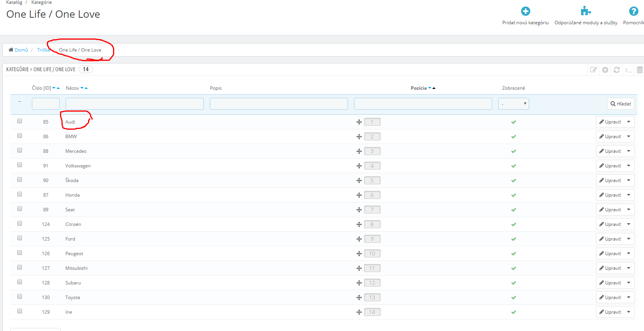Image resolution: width=644 pixels, height=331 pixels.
Task: Show the SQL query terminal icon
Action: (x=628, y=70)
